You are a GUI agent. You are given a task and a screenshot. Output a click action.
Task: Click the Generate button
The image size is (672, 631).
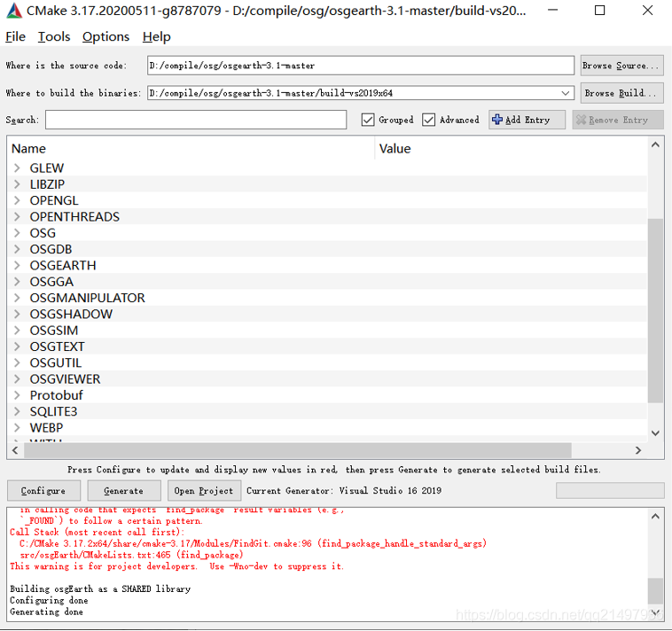click(x=124, y=490)
